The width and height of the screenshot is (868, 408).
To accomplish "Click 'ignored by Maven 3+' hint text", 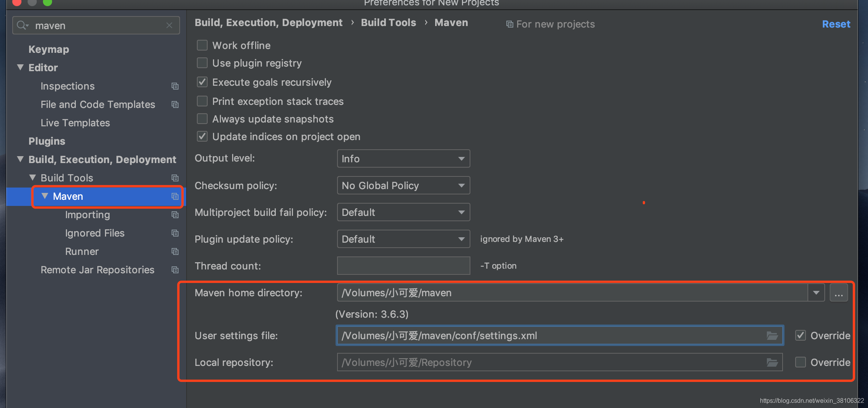I will point(522,239).
